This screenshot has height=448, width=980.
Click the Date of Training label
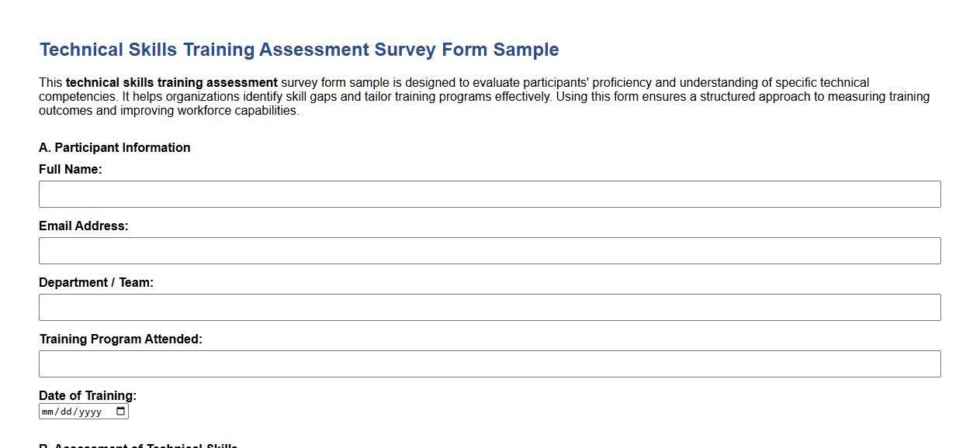point(87,395)
